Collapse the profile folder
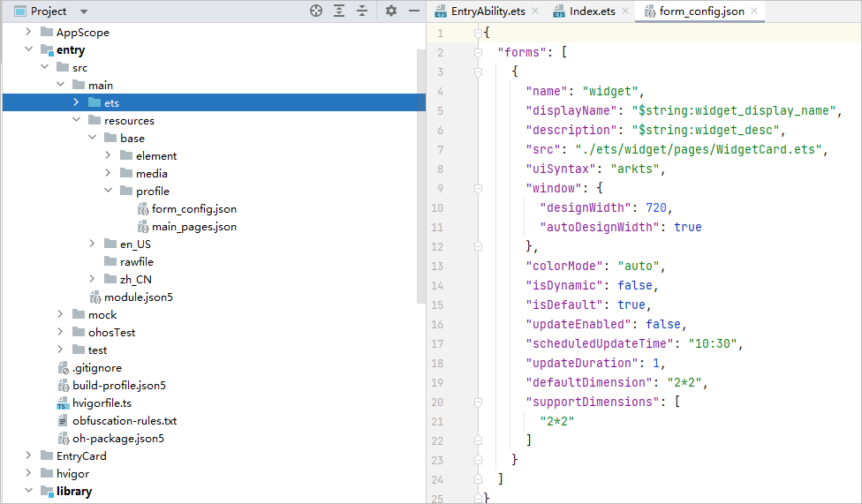 (109, 191)
